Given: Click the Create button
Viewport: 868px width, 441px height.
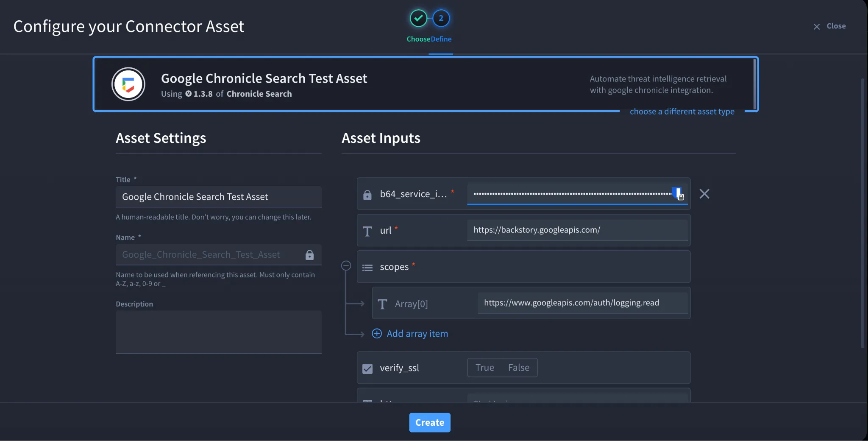Looking at the screenshot, I should (x=430, y=422).
